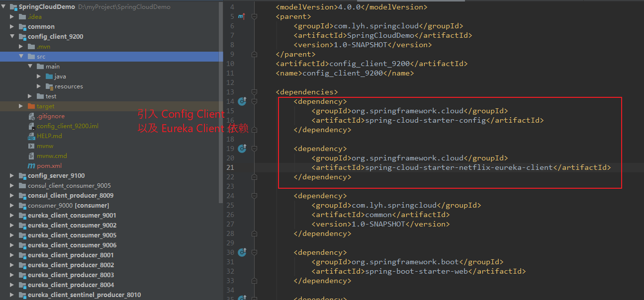
Task: Click the file icon beside config_client_9200.iml
Action: pos(31,126)
